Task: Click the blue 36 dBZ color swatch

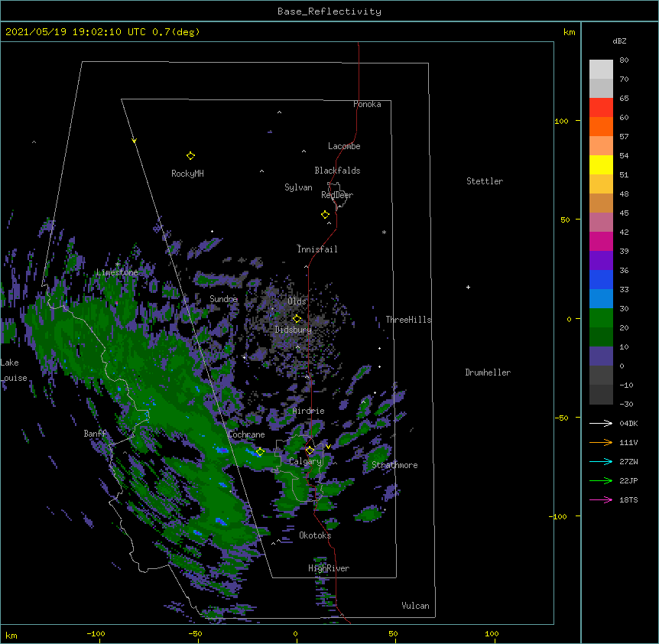Action: pyautogui.click(x=601, y=279)
